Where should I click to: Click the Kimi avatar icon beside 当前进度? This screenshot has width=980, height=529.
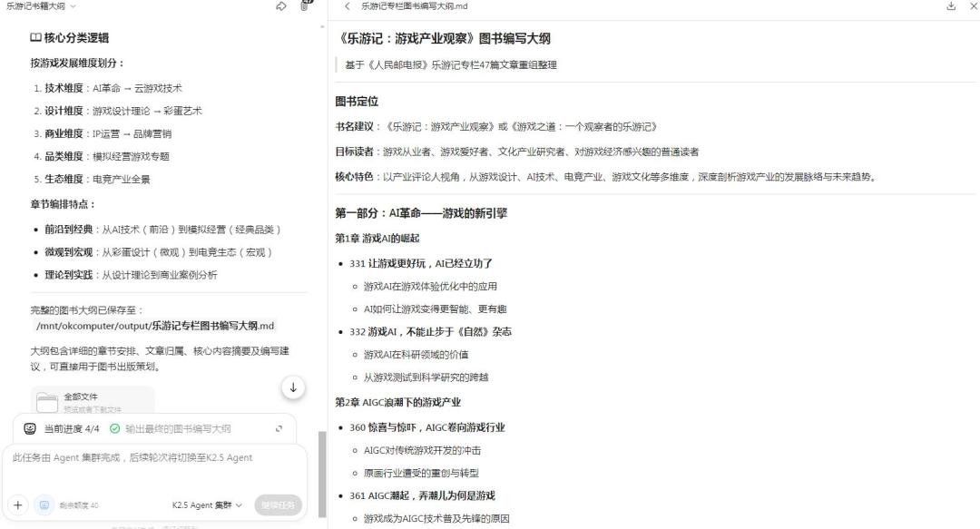[x=30, y=428]
